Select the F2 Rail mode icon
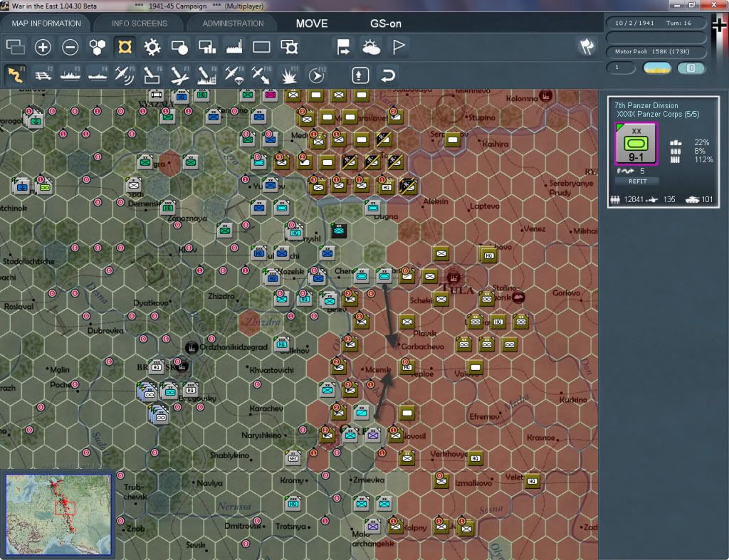Viewport: 729px width, 560px height. tap(43, 75)
